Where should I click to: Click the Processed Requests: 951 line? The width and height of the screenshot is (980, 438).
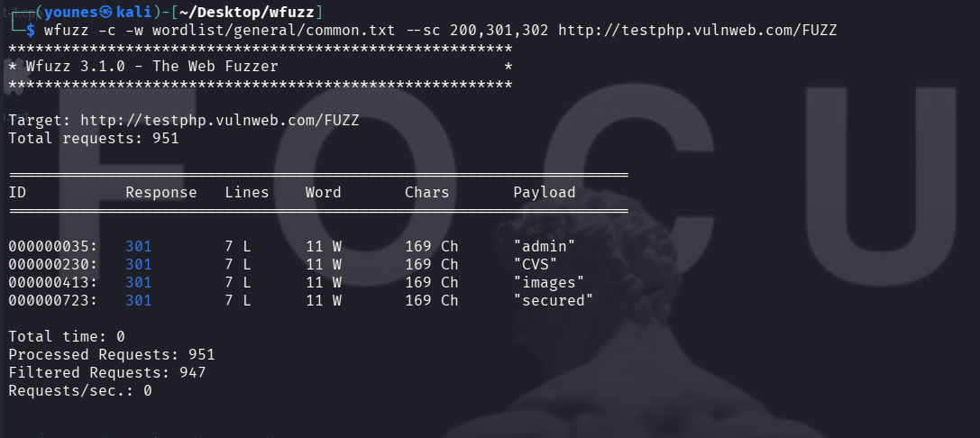pos(111,354)
